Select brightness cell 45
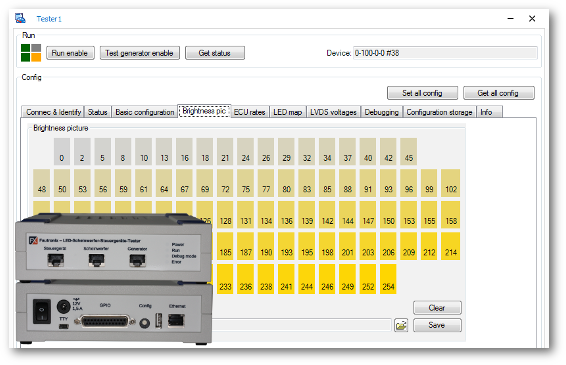The width and height of the screenshot is (566, 365). [409, 152]
